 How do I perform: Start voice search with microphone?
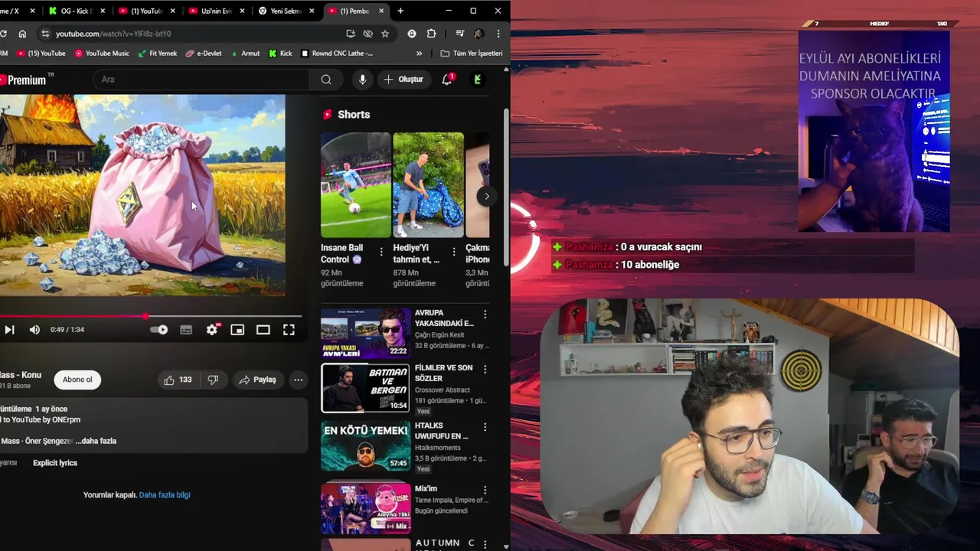click(362, 80)
